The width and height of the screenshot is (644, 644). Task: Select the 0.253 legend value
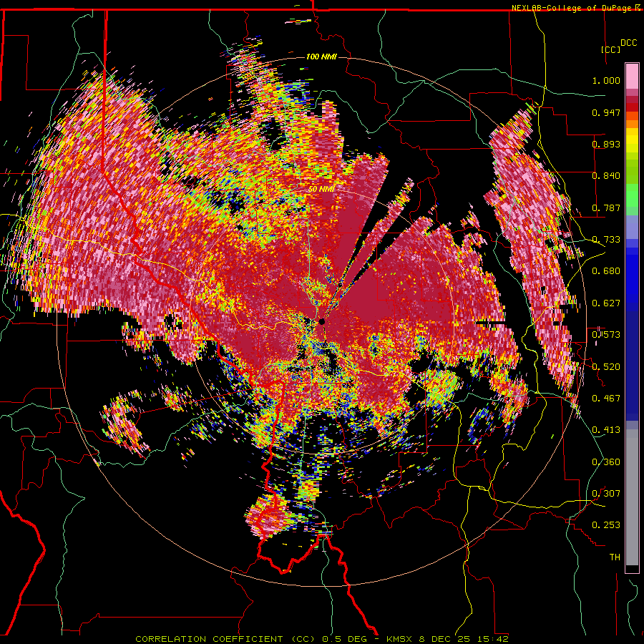coord(606,525)
